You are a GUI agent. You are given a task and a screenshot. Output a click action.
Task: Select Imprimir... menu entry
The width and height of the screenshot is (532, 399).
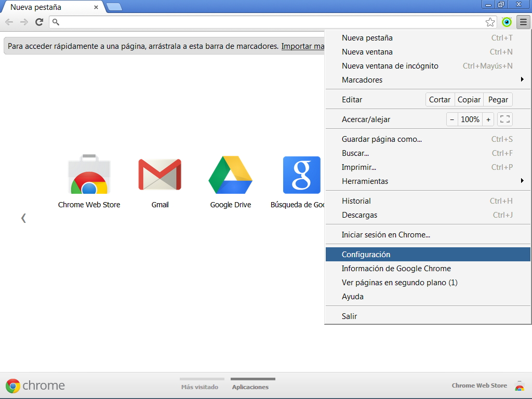pos(428,167)
